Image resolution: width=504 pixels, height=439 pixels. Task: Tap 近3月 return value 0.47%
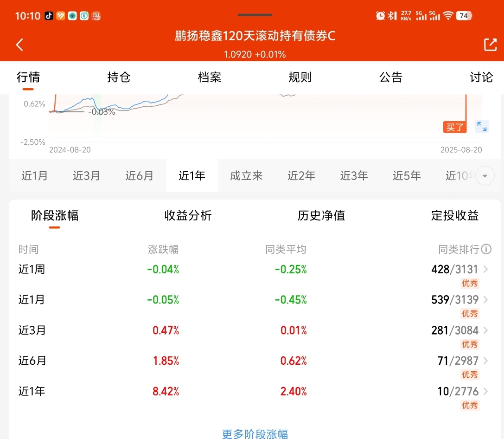coord(166,330)
